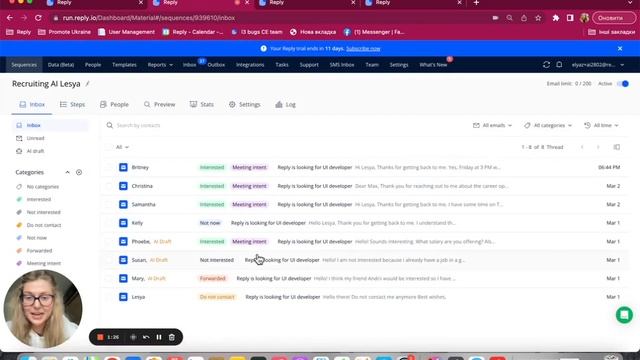Click the Subscribe now link

click(x=363, y=49)
